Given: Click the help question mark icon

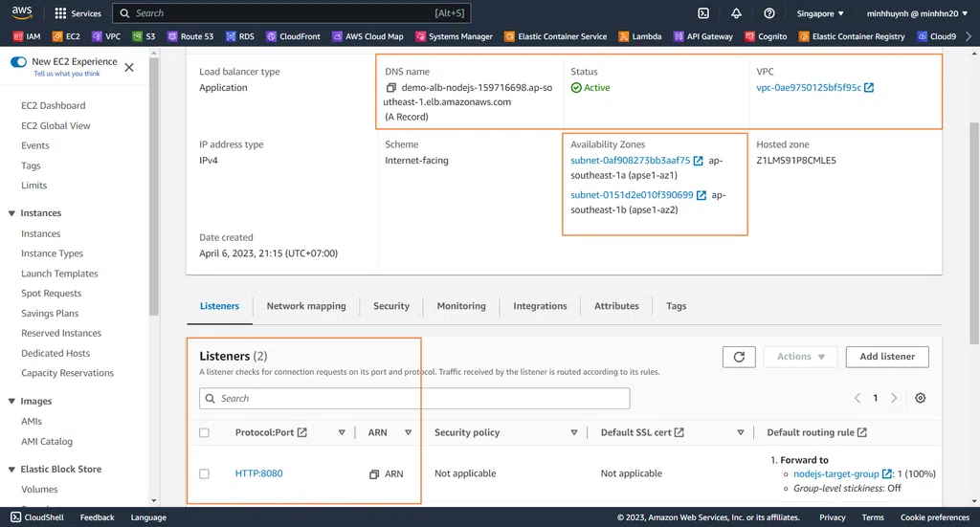Looking at the screenshot, I should coord(769,13).
